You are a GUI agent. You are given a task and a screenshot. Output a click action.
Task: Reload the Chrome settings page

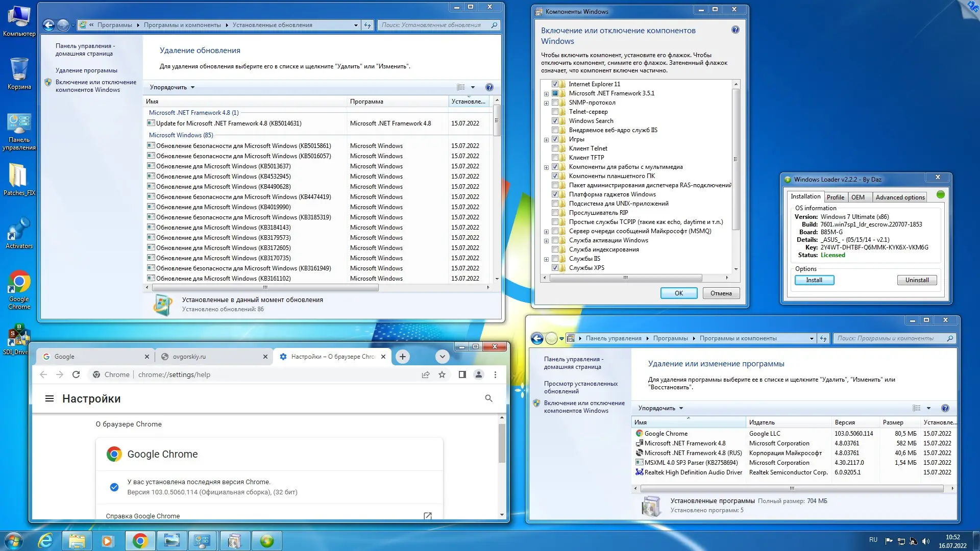click(76, 374)
